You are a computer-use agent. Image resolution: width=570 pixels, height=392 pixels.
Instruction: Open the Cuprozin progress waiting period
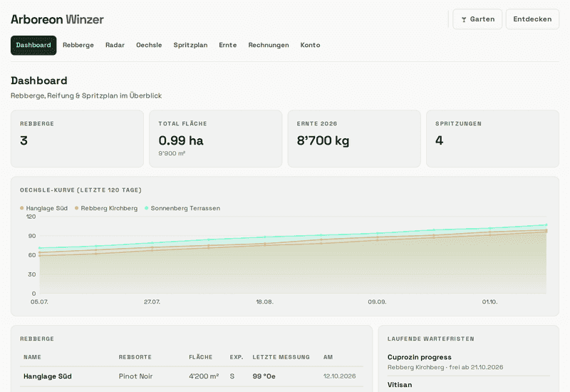click(x=469, y=362)
